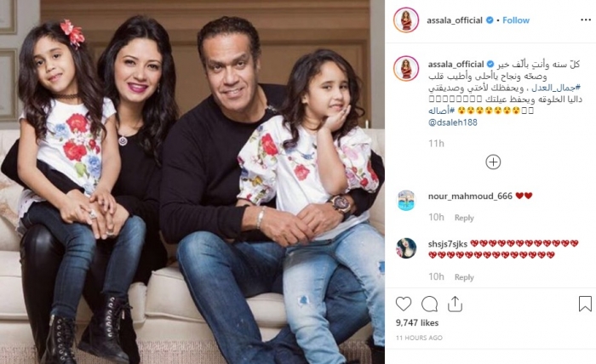Reply to nour_mahmoud_666's comment
The height and width of the screenshot is (364, 596).
[x=464, y=218]
